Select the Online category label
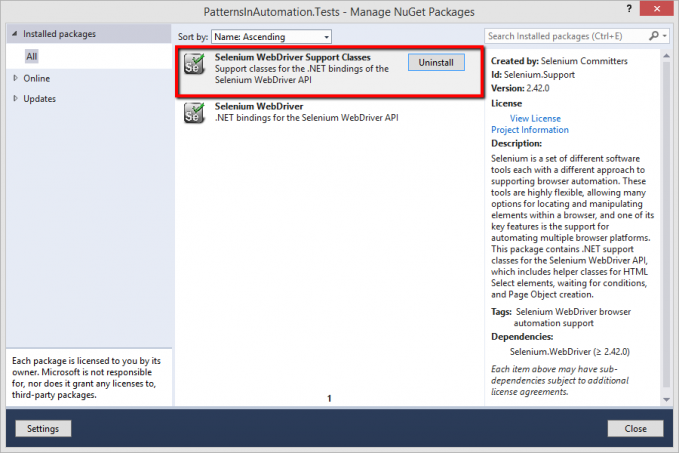Image resolution: width=679 pixels, height=453 pixels. point(37,78)
